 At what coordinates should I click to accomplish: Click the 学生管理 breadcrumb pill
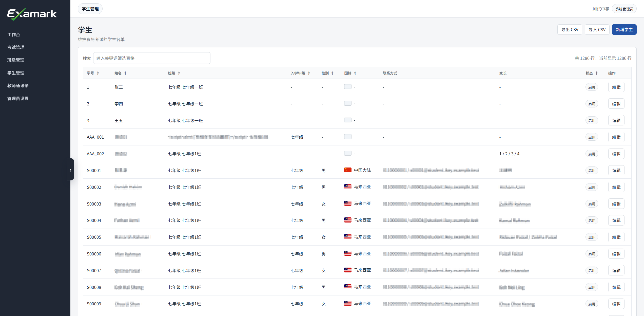90,9
